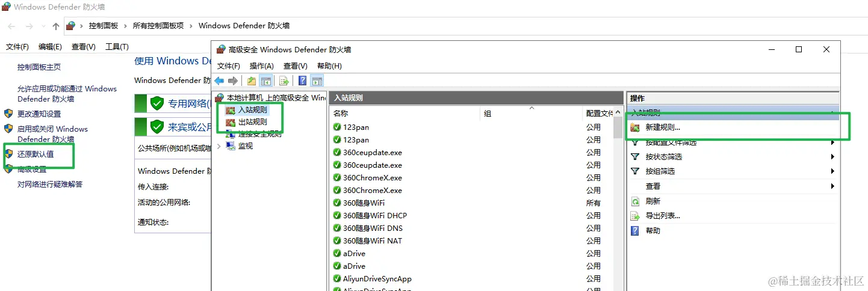The width and height of the screenshot is (868, 291).
Task: Open 控制面板主页 link
Action: [39, 67]
